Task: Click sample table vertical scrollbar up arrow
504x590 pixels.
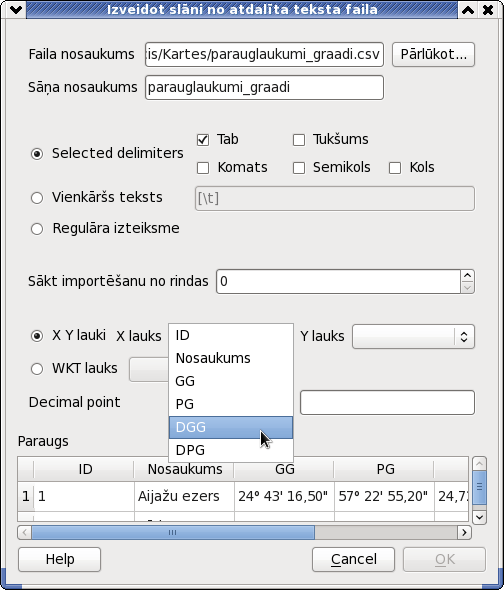Action: pos(480,464)
